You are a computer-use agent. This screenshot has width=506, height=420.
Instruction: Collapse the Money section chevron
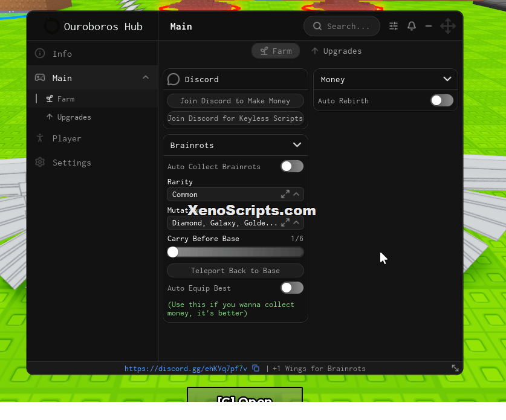coord(447,79)
